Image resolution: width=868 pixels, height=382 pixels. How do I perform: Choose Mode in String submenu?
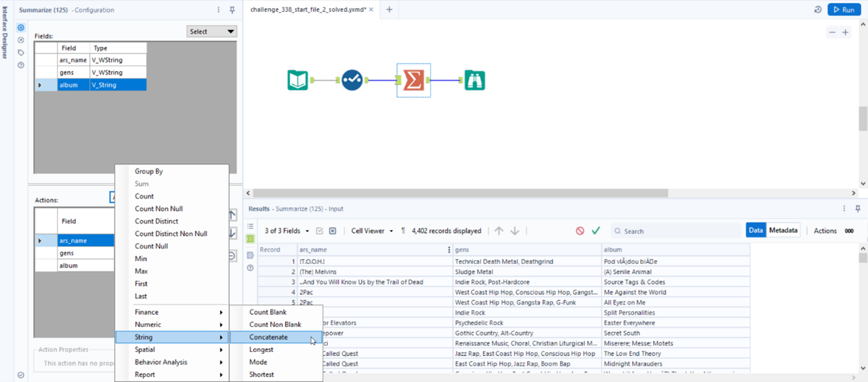pos(276,362)
